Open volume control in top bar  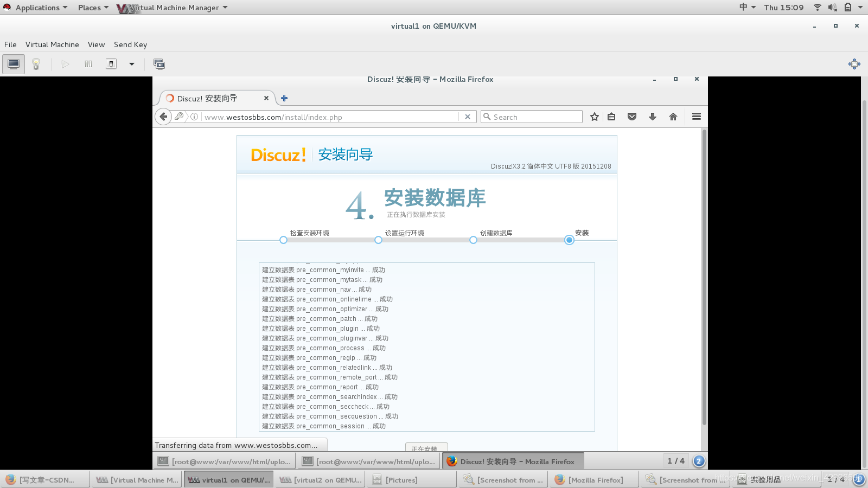(x=833, y=7)
